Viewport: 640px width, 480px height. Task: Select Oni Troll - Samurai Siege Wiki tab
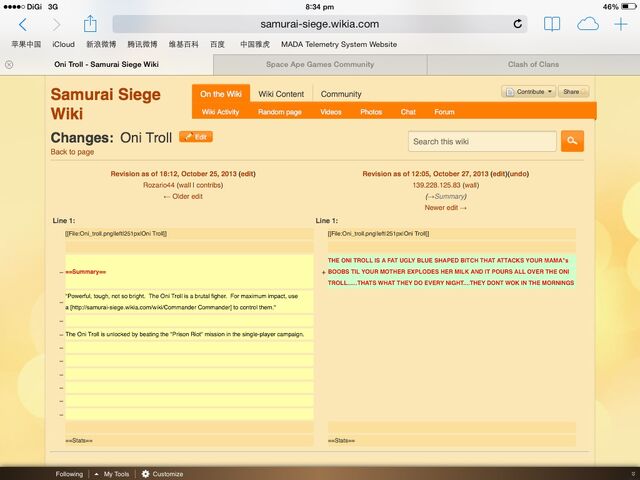click(x=106, y=64)
